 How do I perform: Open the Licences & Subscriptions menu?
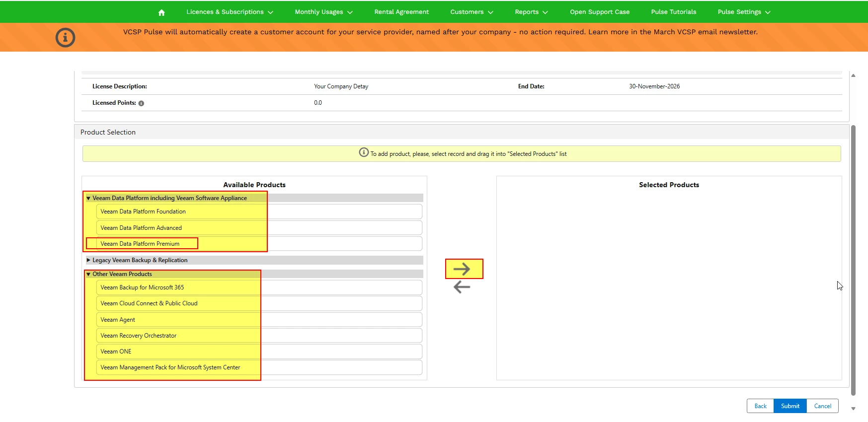coord(230,12)
